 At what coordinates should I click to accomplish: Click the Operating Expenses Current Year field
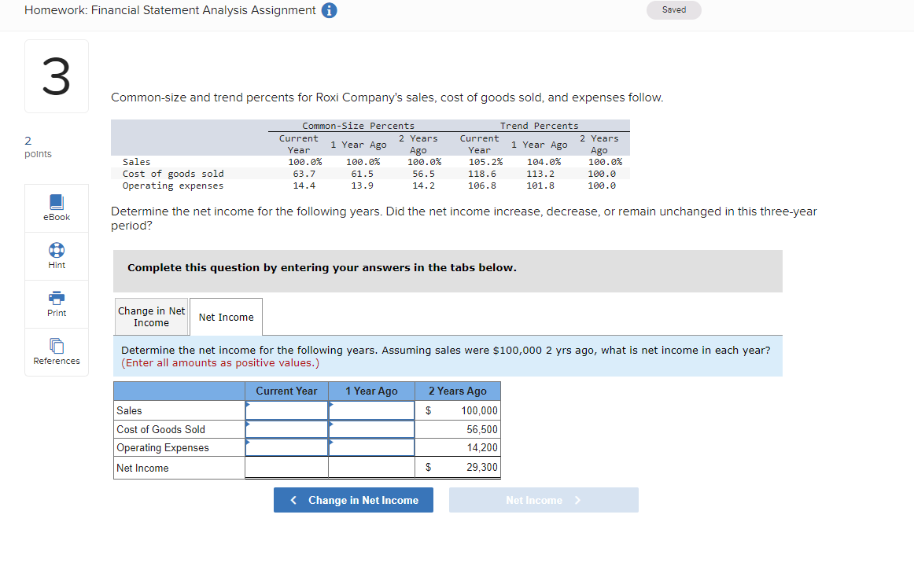pos(286,447)
